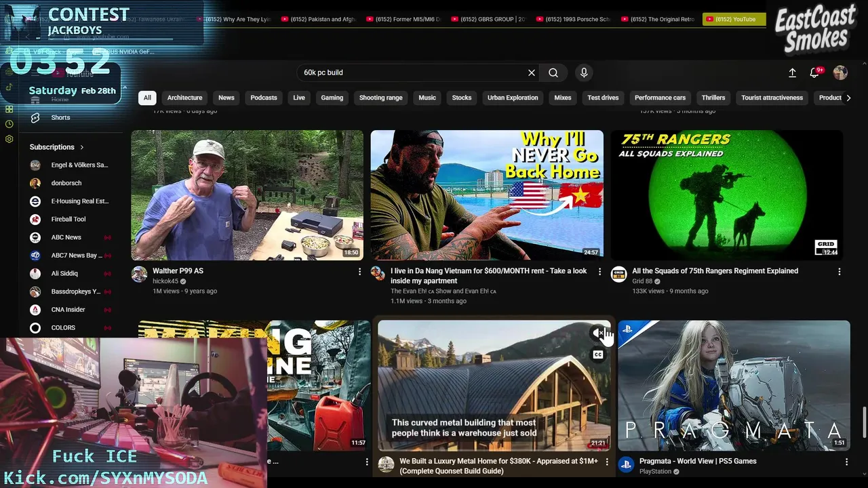The height and width of the screenshot is (488, 868).
Task: Click the E-Housing Real Estate channel avatar
Action: [35, 201]
